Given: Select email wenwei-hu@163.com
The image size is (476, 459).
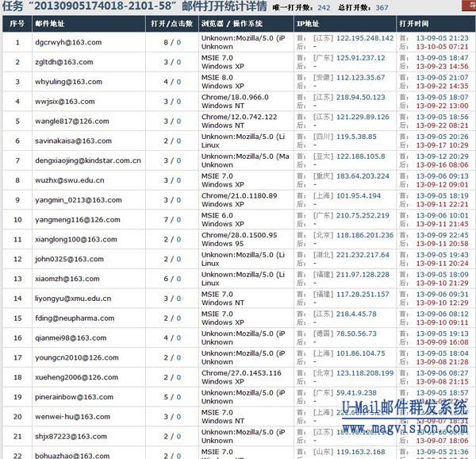Looking at the screenshot, I should 72,416.
